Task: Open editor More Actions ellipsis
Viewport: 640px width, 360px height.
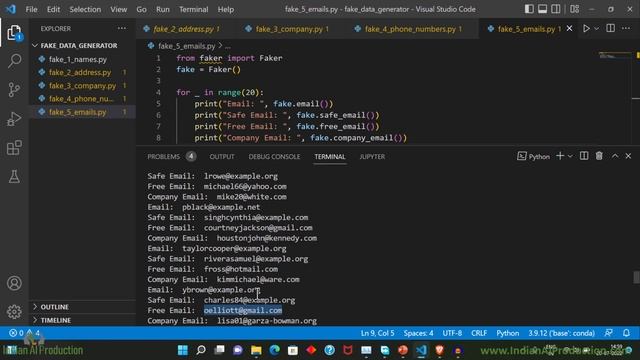Action: (626, 29)
